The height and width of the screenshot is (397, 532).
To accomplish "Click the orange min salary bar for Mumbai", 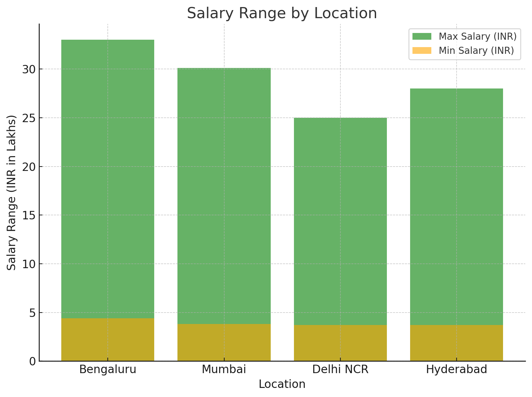I will click(x=224, y=342).
